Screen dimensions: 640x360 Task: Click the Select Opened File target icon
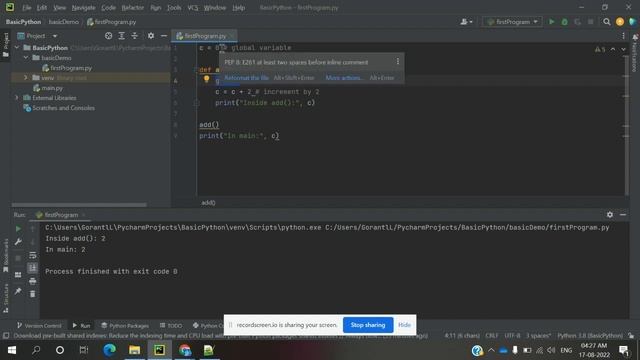(108, 36)
